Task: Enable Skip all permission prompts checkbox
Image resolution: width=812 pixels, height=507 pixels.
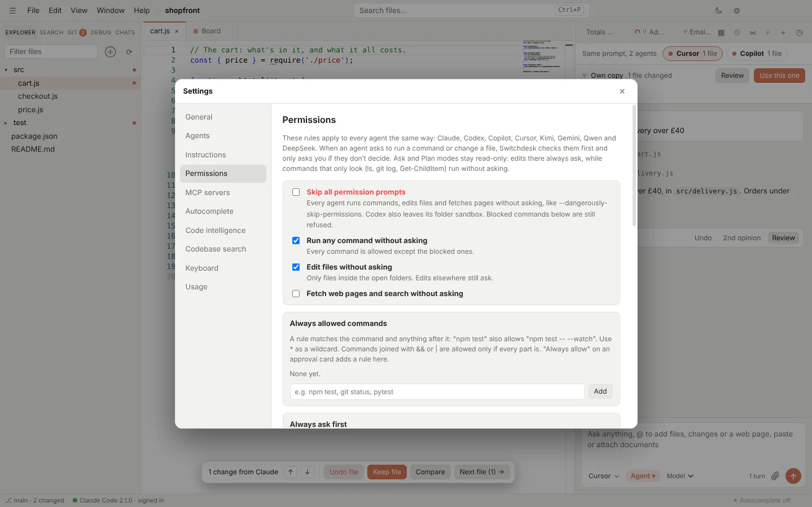Action: 296,192
